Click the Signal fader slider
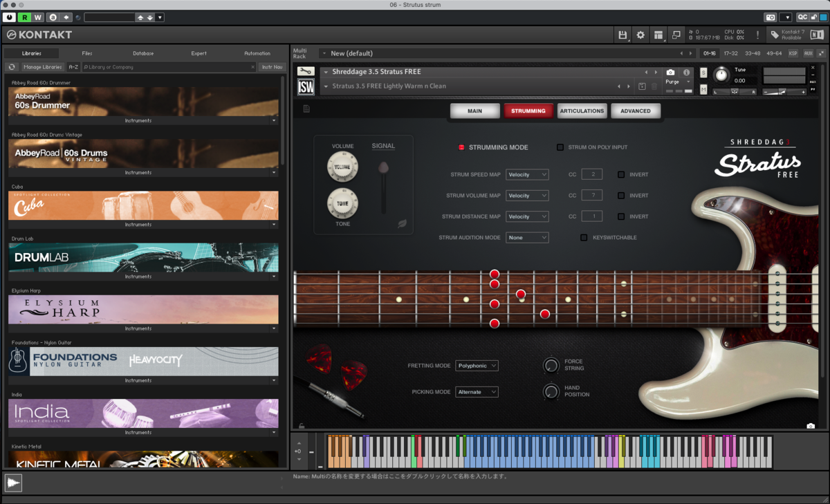The height and width of the screenshot is (504, 830). click(x=384, y=187)
